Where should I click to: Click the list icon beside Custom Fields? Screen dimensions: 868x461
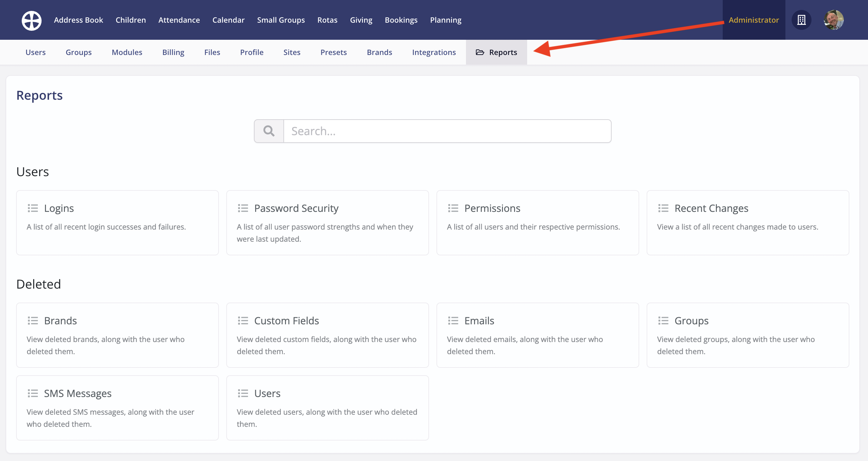click(243, 320)
